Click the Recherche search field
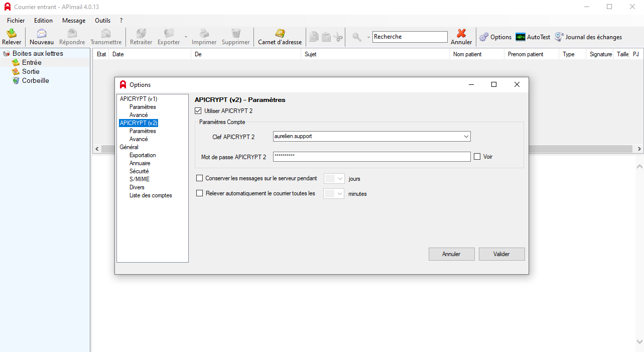 [x=410, y=37]
